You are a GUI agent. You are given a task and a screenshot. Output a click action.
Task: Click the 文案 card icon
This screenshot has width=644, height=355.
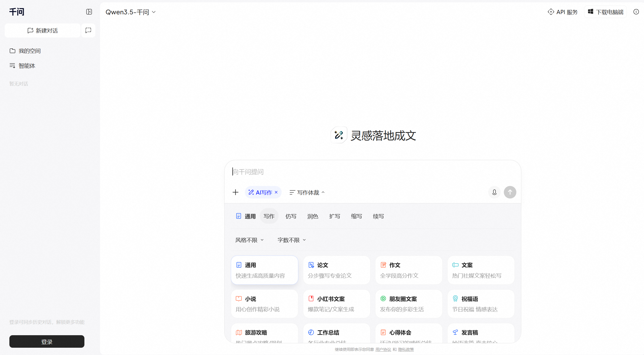[455, 265]
